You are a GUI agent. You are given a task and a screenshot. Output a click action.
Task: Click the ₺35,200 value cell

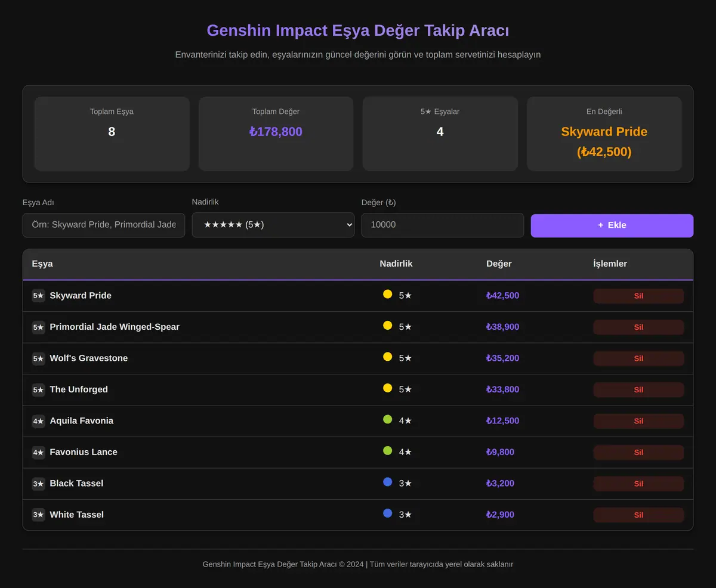click(x=502, y=358)
